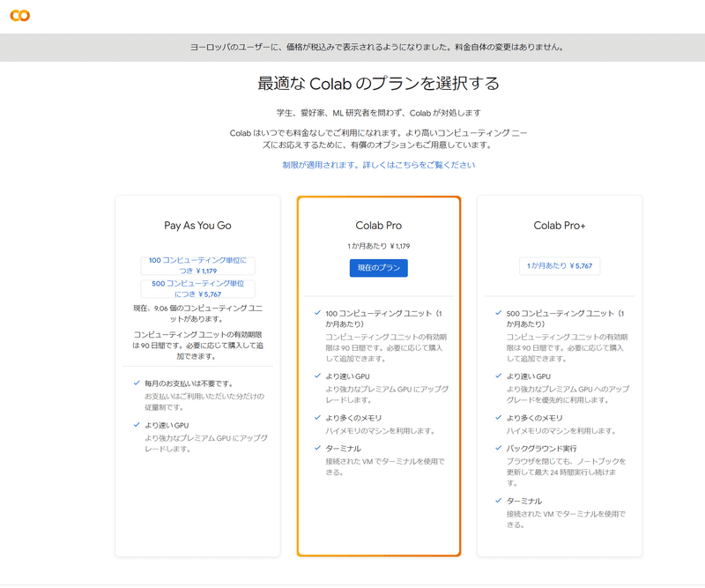Click the 学生、愛好家、ML 研究者 subtitle

[379, 113]
